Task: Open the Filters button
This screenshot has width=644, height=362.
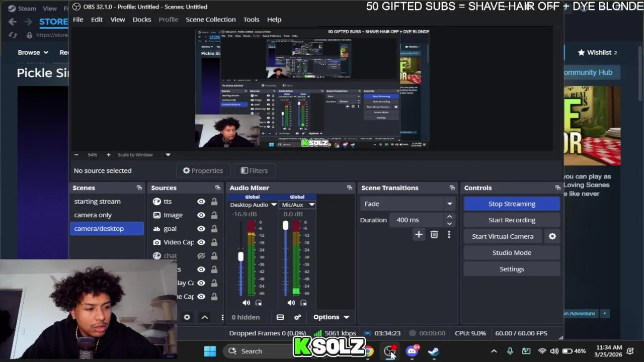Action: pyautogui.click(x=254, y=170)
